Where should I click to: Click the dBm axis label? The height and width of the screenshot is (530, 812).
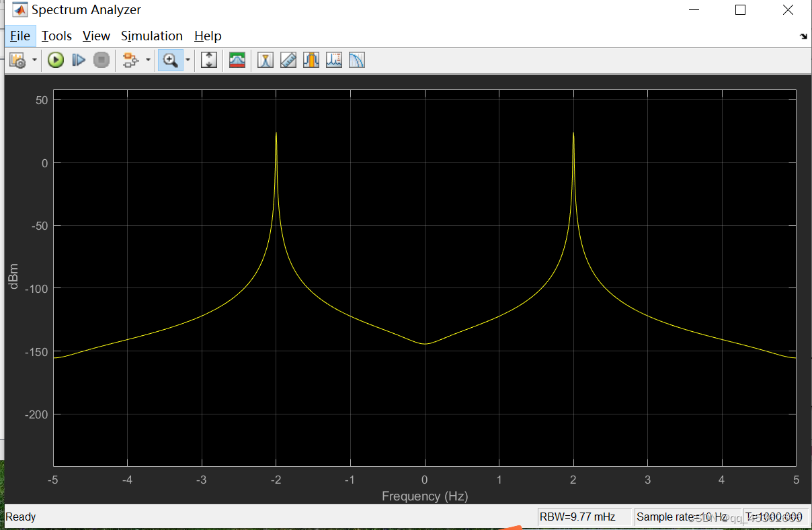[x=14, y=277]
